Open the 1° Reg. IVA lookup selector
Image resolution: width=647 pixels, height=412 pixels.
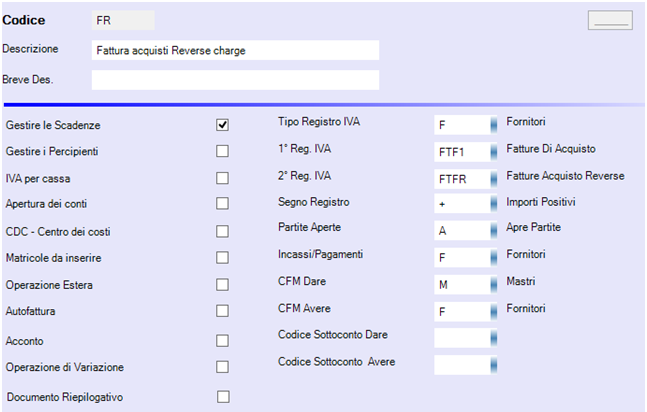click(494, 152)
